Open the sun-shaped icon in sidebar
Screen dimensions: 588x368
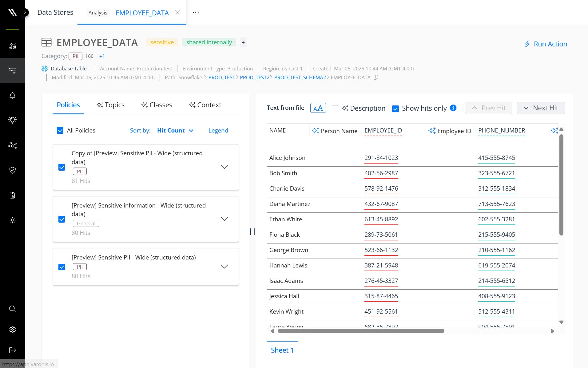pos(12,220)
